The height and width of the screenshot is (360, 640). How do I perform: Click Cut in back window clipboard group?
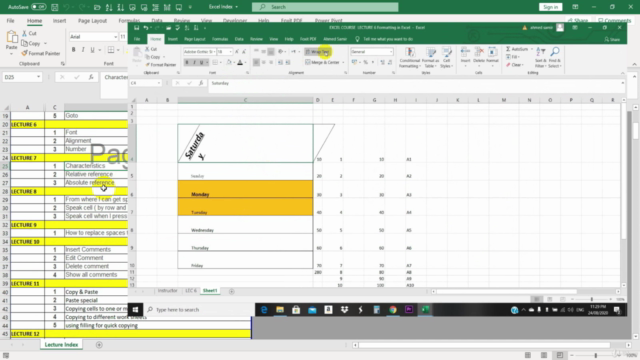click(29, 33)
